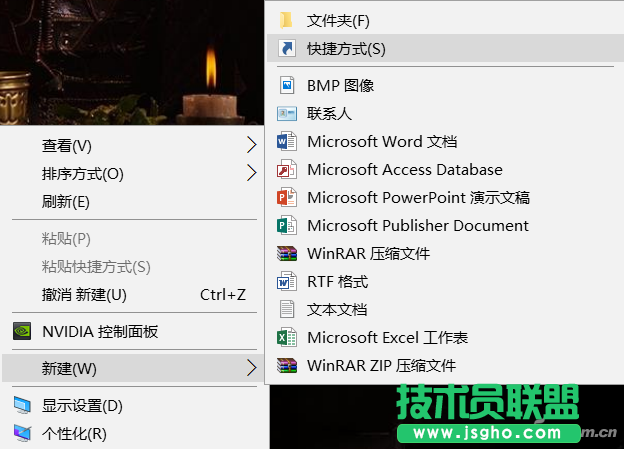
Task: Click the 个性化 personalization icon
Action: (x=22, y=433)
